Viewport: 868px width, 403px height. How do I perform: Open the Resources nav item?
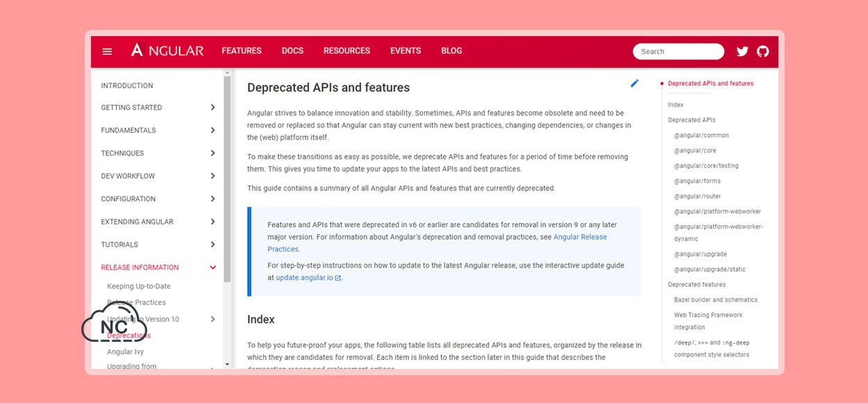click(x=347, y=51)
